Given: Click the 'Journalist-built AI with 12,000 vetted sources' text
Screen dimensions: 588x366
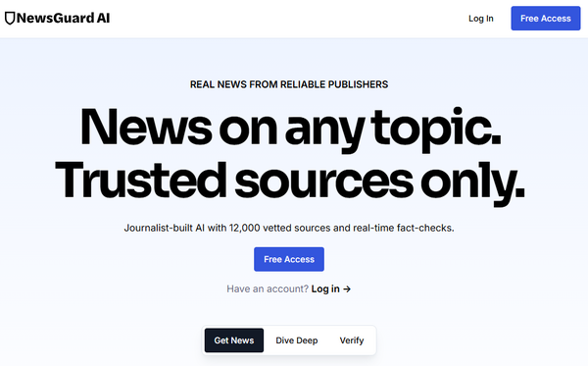Looking at the screenshot, I should click(x=289, y=228).
